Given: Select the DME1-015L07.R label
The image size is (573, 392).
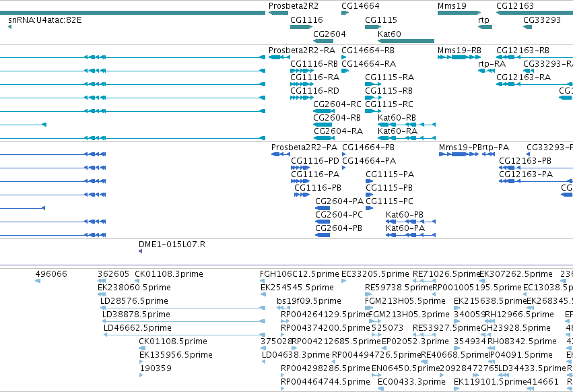Looking at the screenshot, I should point(172,244).
